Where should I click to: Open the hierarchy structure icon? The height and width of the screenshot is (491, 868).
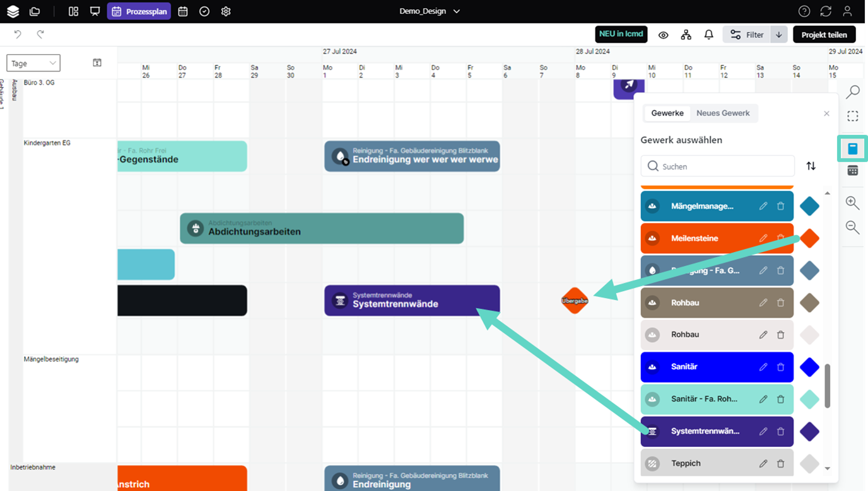click(686, 35)
